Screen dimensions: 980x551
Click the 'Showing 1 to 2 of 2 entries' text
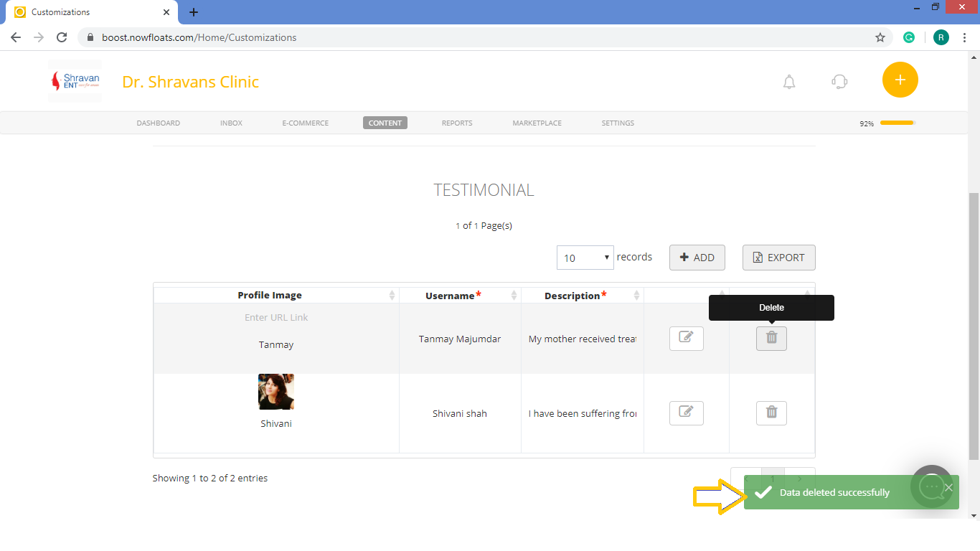tap(210, 478)
